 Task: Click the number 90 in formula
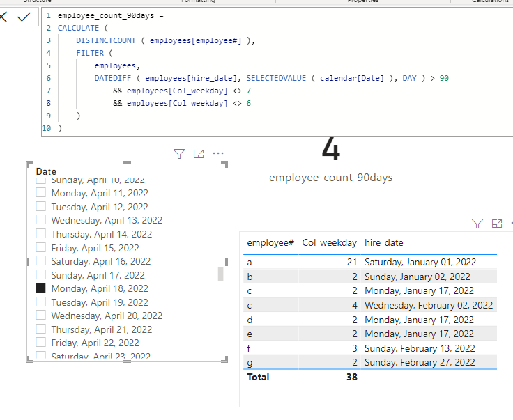point(444,79)
